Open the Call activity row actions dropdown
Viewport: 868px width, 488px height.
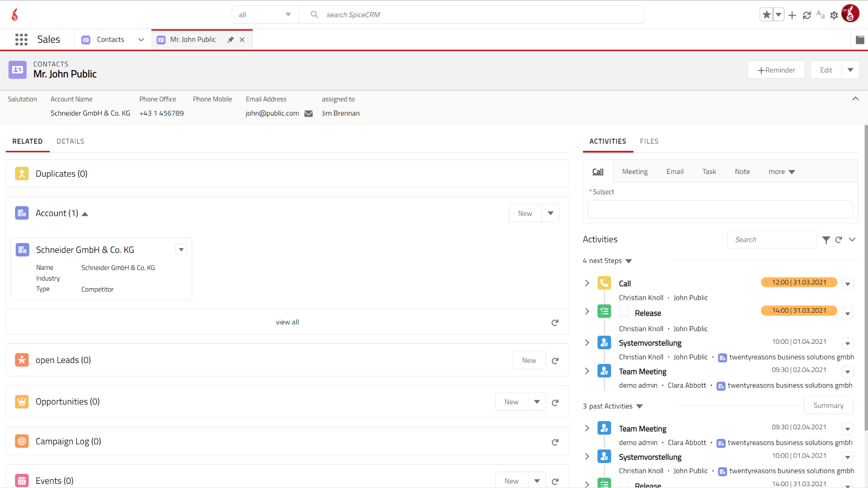coord(848,284)
